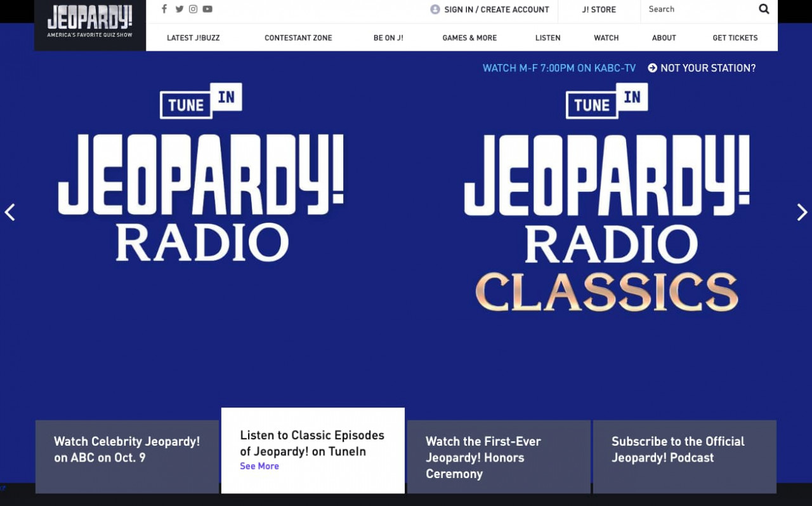Open the Games & More menu
This screenshot has width=812, height=506.
(469, 38)
